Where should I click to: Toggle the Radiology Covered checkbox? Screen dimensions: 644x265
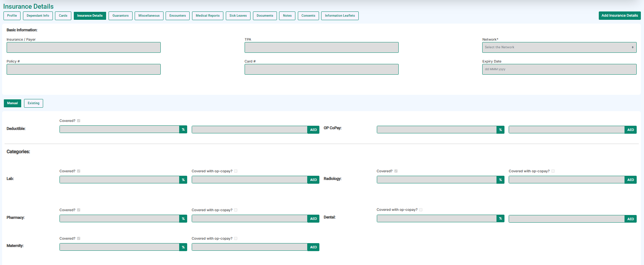(x=396, y=171)
